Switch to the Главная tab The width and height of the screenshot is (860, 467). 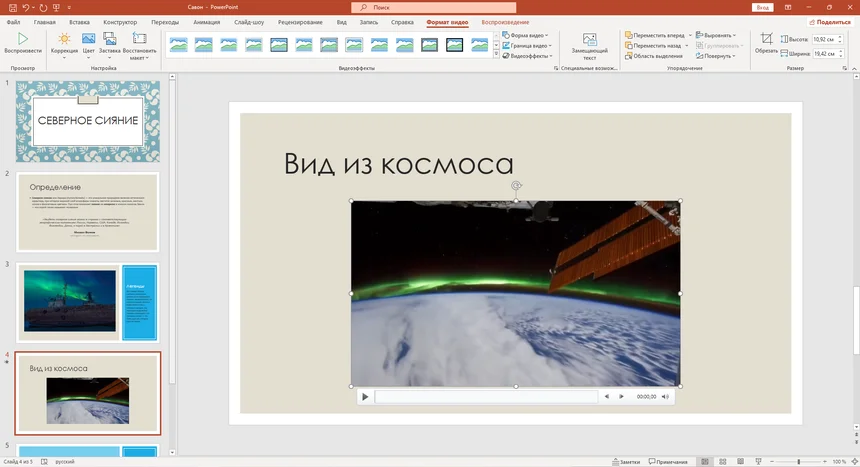pyautogui.click(x=44, y=22)
